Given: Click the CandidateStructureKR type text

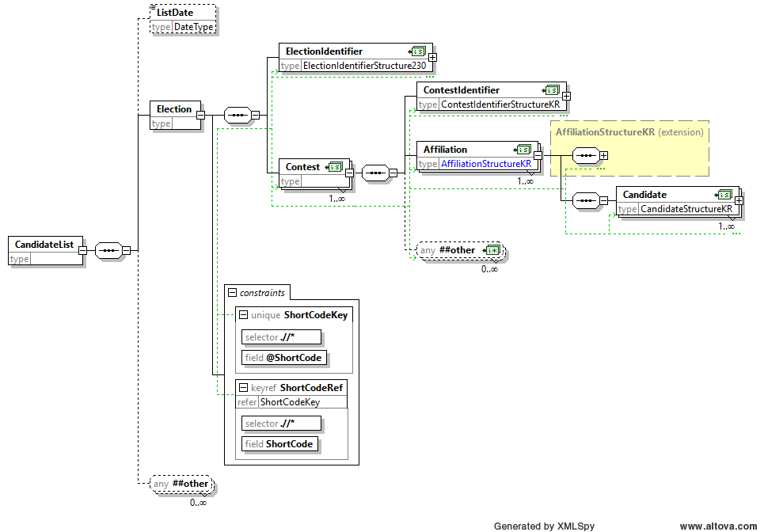Looking at the screenshot, I should coord(686,209).
